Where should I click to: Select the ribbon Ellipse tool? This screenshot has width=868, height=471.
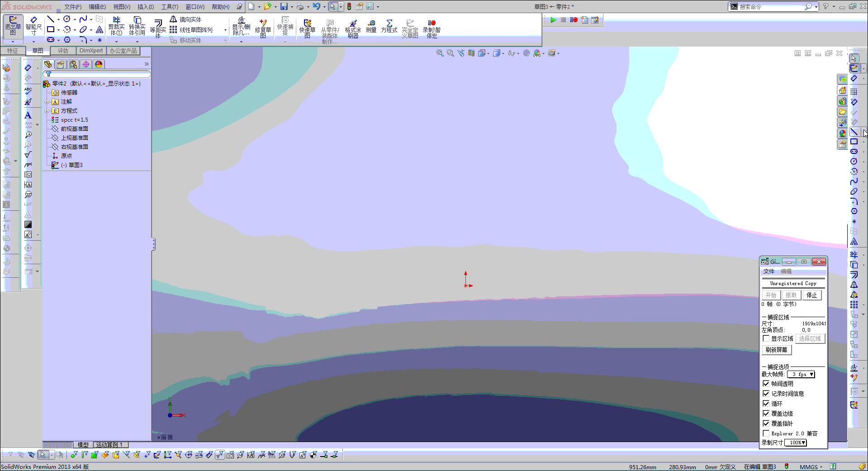point(83,29)
